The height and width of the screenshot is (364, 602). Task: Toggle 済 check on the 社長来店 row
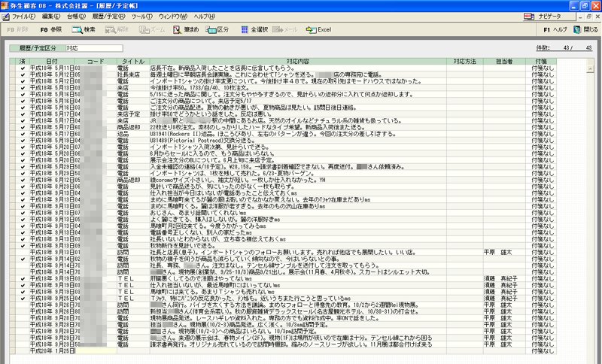(23, 74)
